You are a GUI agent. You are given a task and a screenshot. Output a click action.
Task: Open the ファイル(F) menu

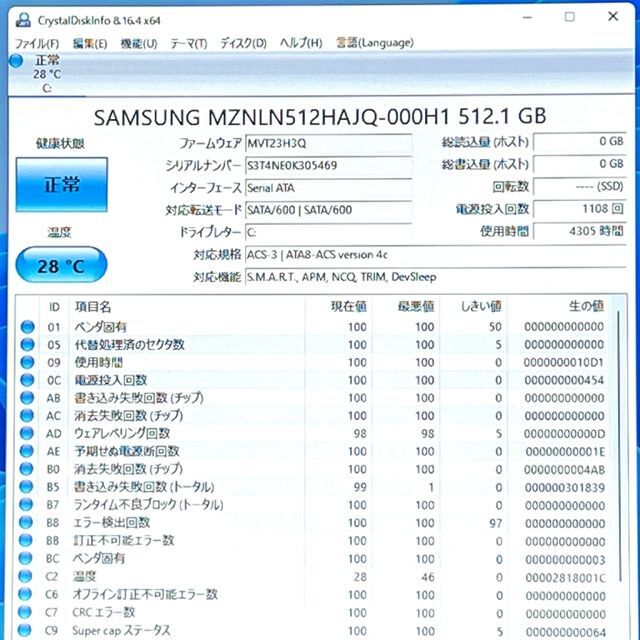click(37, 43)
